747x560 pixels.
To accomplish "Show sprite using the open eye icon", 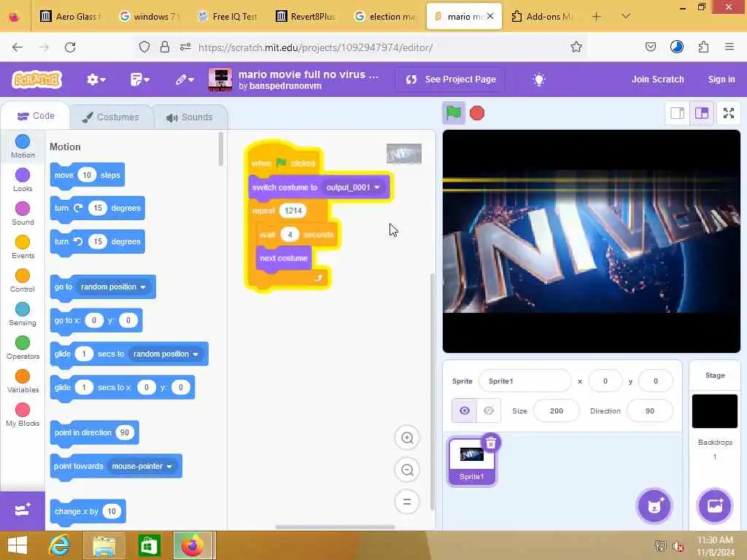I will tap(465, 411).
